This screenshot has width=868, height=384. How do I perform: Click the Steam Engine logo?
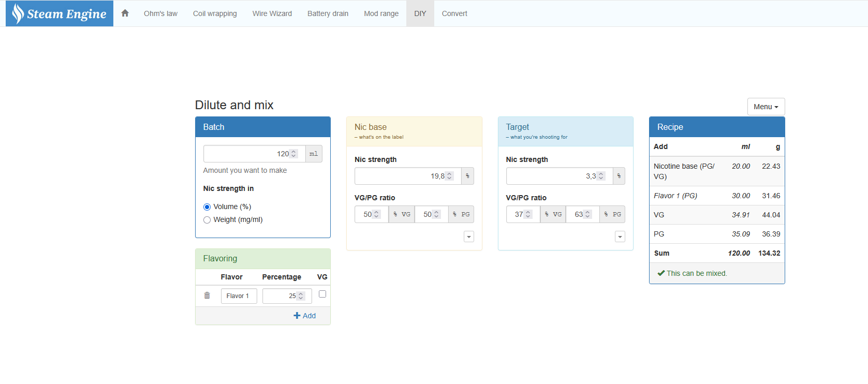[x=60, y=13]
